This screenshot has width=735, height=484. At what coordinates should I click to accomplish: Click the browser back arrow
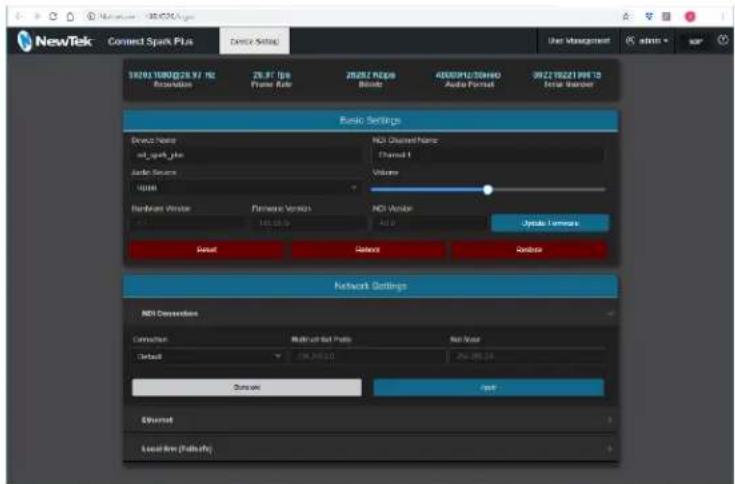(x=19, y=16)
